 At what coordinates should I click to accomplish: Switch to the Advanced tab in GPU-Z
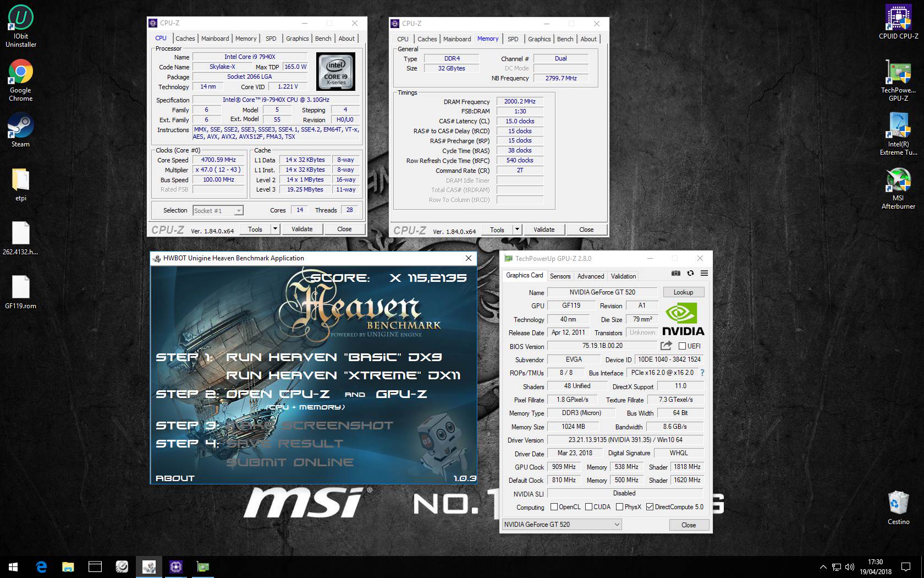[591, 276]
